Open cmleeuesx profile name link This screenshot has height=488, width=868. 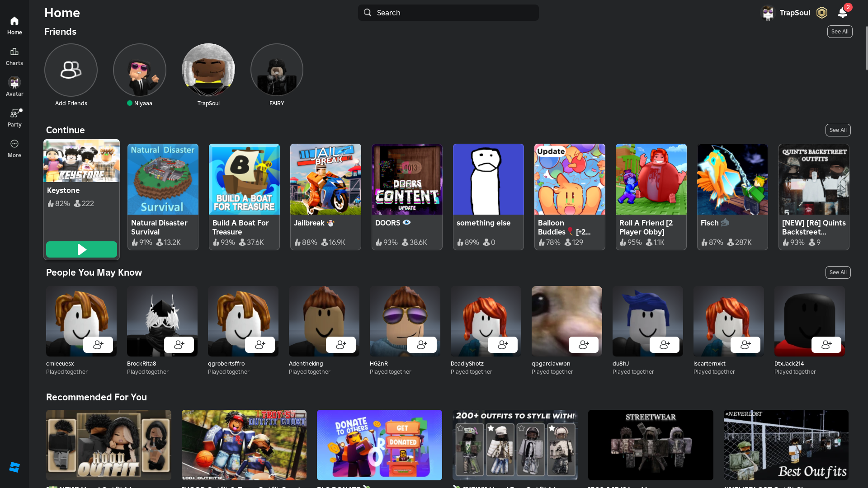coord(60,364)
